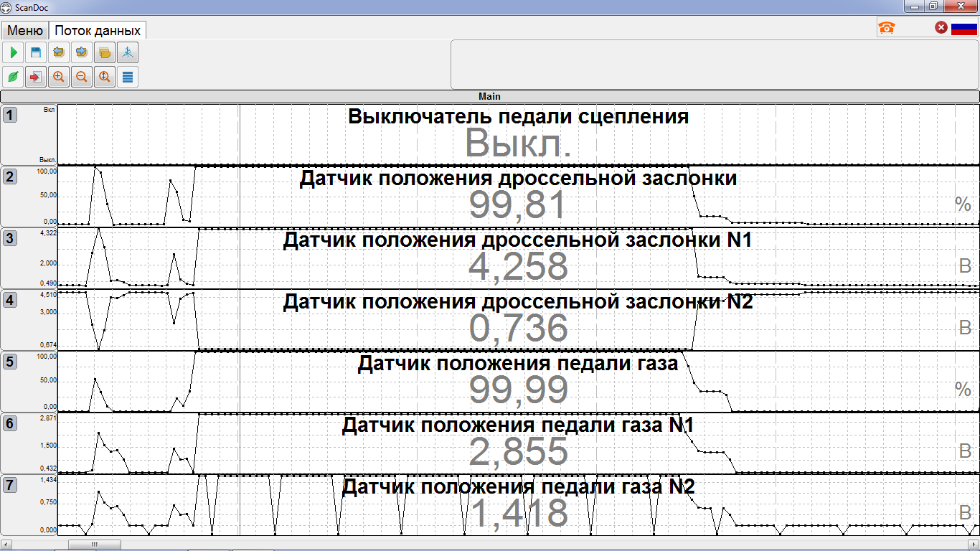Click the scrollbar left arrow
Viewport: 980px width, 551px height.
[x=5, y=545]
